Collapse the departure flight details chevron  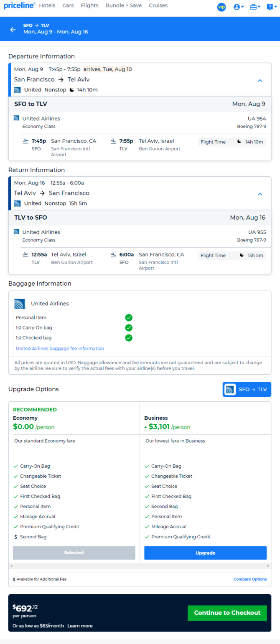click(x=260, y=80)
